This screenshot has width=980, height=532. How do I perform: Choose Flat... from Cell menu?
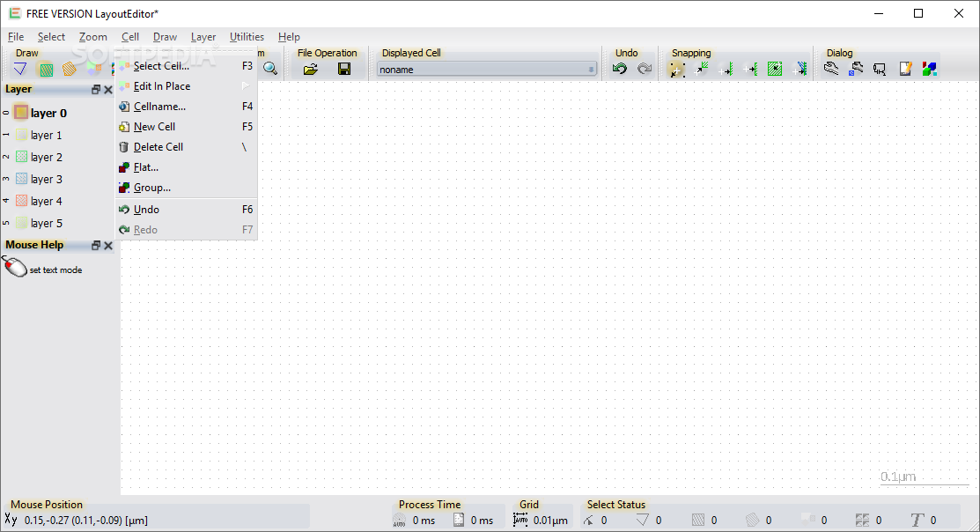pos(187,167)
